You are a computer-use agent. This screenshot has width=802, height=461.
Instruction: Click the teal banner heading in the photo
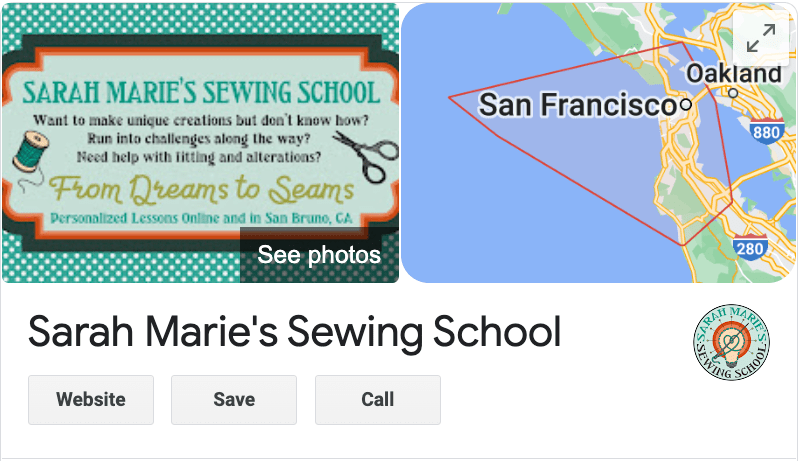click(201, 93)
